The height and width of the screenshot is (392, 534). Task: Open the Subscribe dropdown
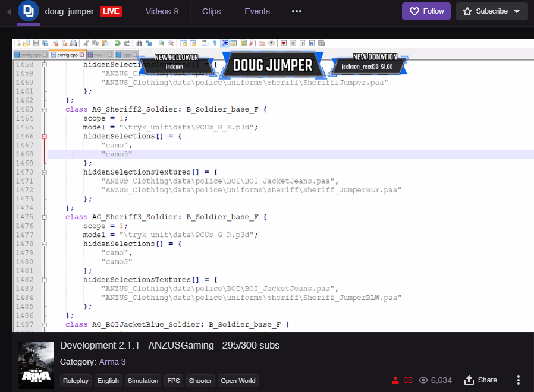(x=491, y=11)
